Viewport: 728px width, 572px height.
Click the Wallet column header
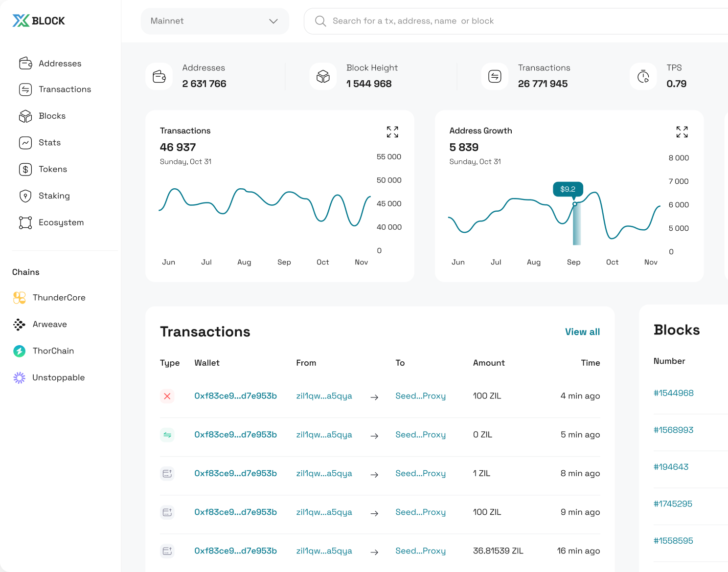[207, 363]
